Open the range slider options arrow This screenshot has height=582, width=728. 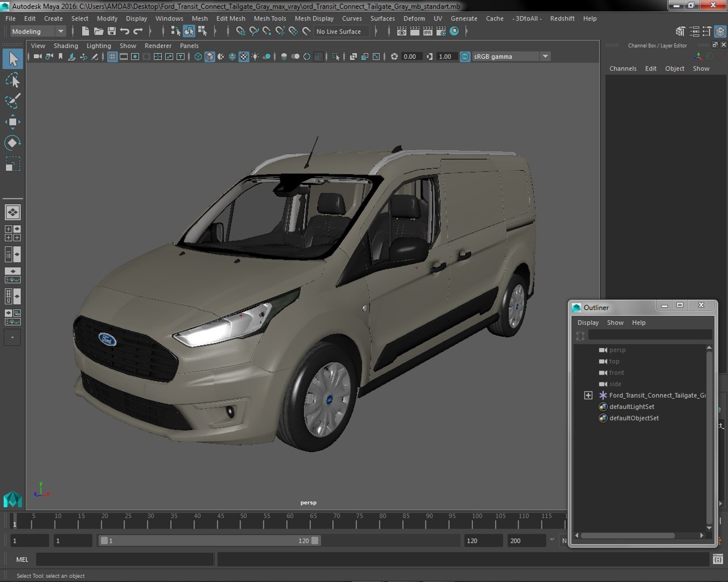click(x=552, y=540)
